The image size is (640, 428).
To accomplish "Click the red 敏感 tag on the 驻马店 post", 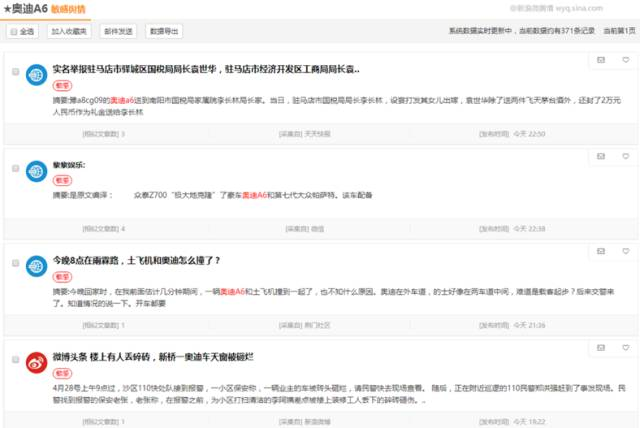I will tap(62, 86).
